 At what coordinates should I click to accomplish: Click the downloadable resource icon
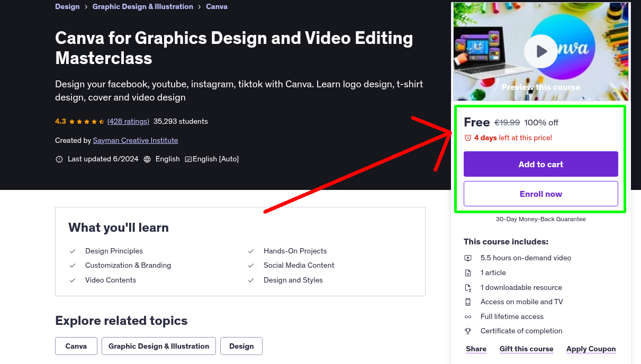468,288
